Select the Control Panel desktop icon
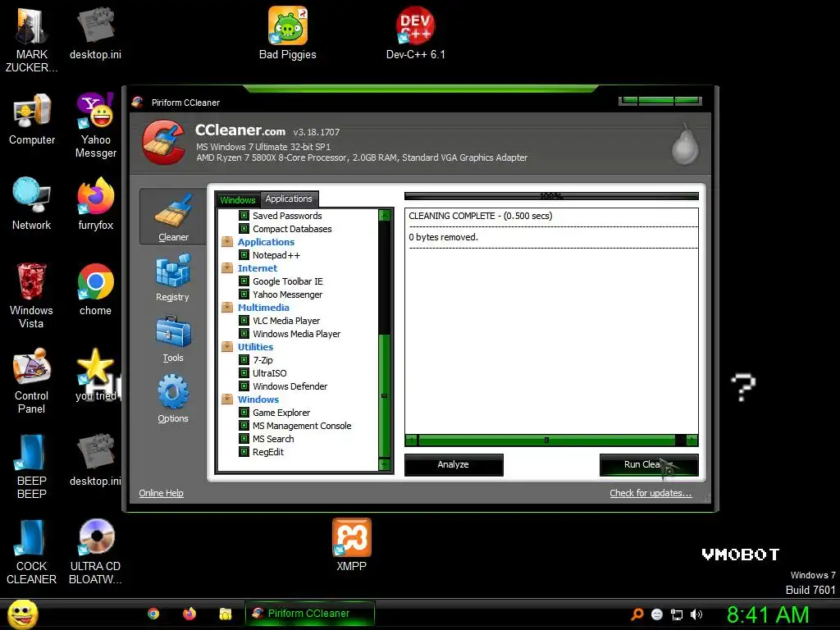Viewport: 840px width, 630px height. [32, 381]
